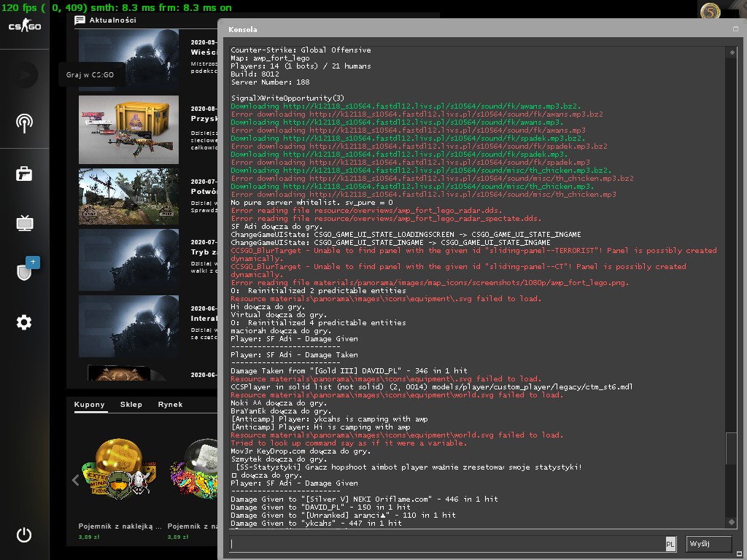Open the Watch TV icon
The image size is (747, 560).
click(24, 223)
